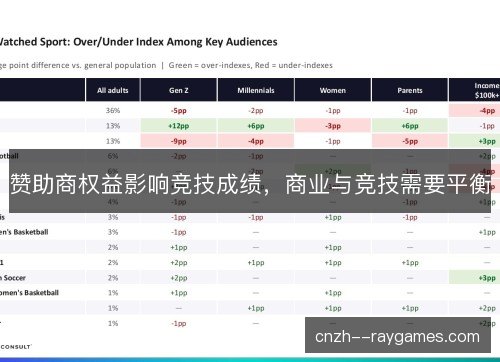Screen dimensions: 500x362
Task: Click the '-3pp' Women cell
Action: pyautogui.click(x=333, y=126)
